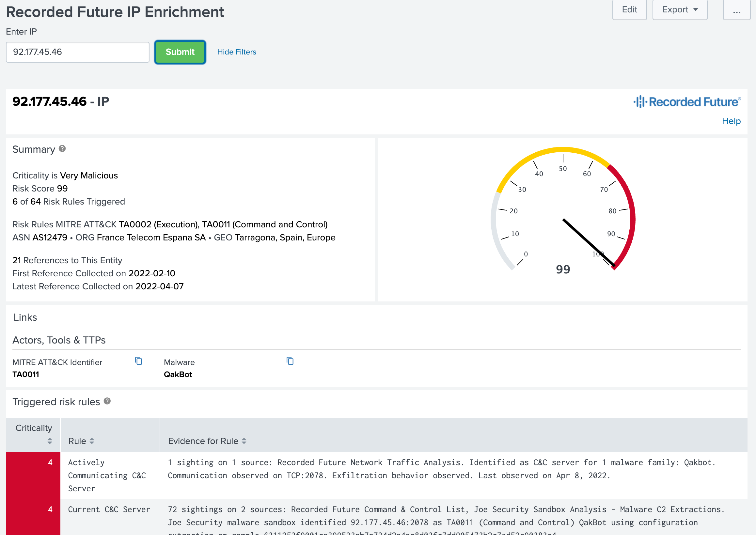Click the QakBot malware name

[178, 374]
